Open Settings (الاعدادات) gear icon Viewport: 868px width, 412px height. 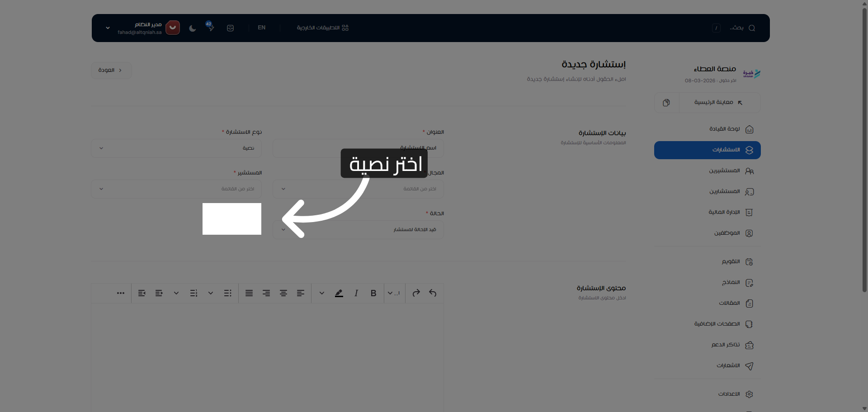(749, 394)
